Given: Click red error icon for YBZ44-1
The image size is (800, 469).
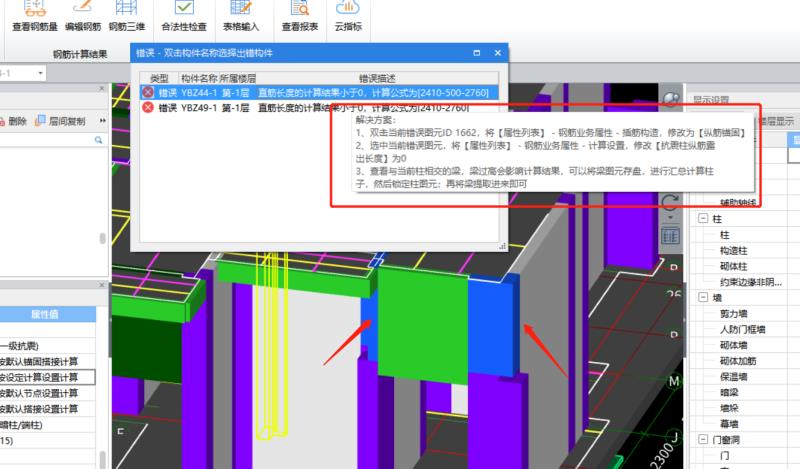Looking at the screenshot, I should point(148,92).
